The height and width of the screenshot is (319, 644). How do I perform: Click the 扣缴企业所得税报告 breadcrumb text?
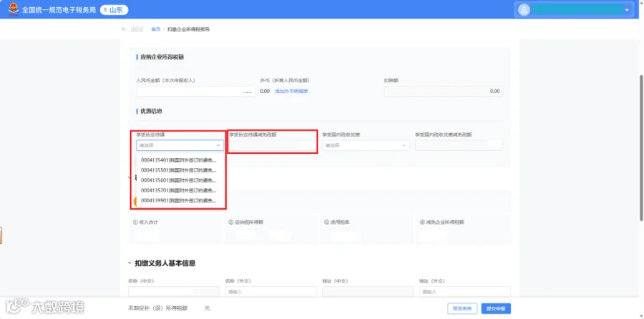pos(188,29)
